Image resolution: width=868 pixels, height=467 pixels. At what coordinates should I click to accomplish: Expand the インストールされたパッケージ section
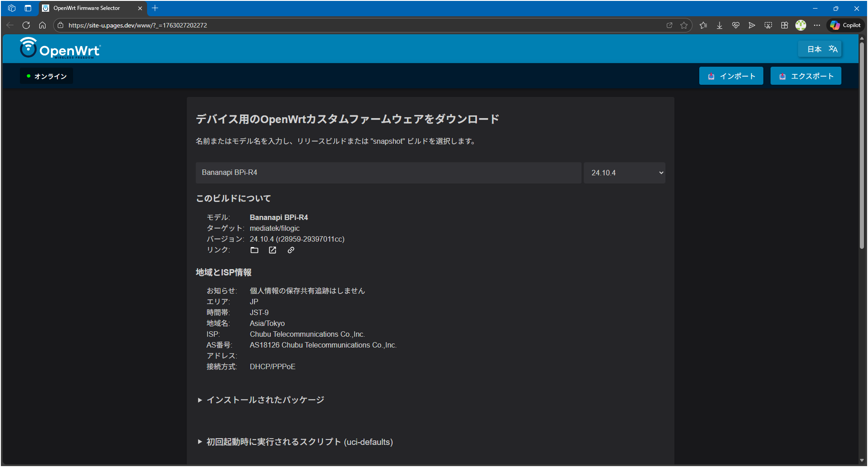(x=265, y=399)
